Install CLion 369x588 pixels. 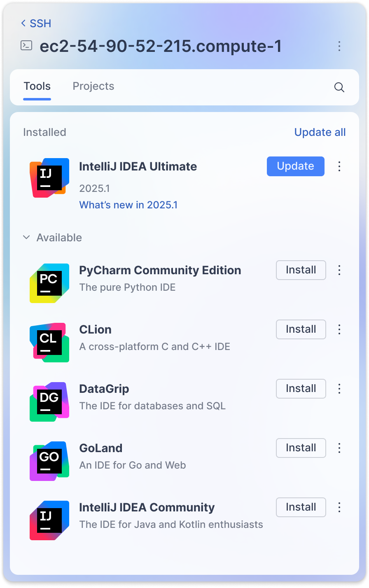301,329
